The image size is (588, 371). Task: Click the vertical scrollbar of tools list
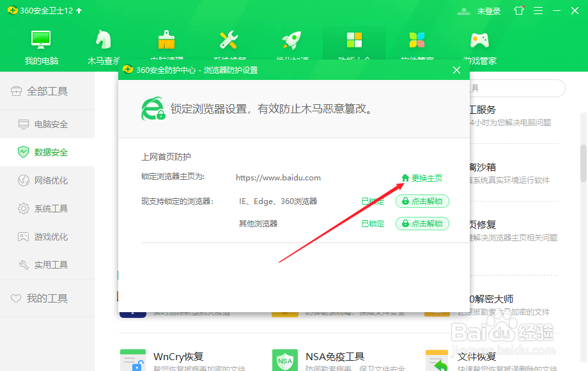coord(584,163)
